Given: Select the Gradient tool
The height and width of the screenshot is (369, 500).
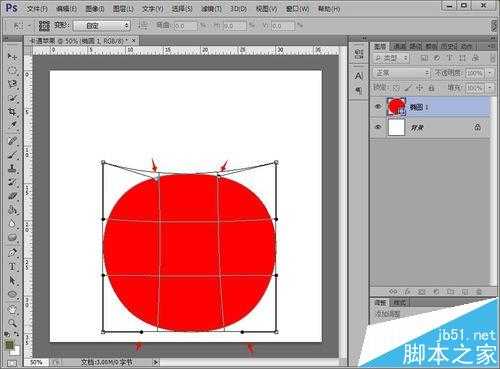Looking at the screenshot, I should point(12,210).
